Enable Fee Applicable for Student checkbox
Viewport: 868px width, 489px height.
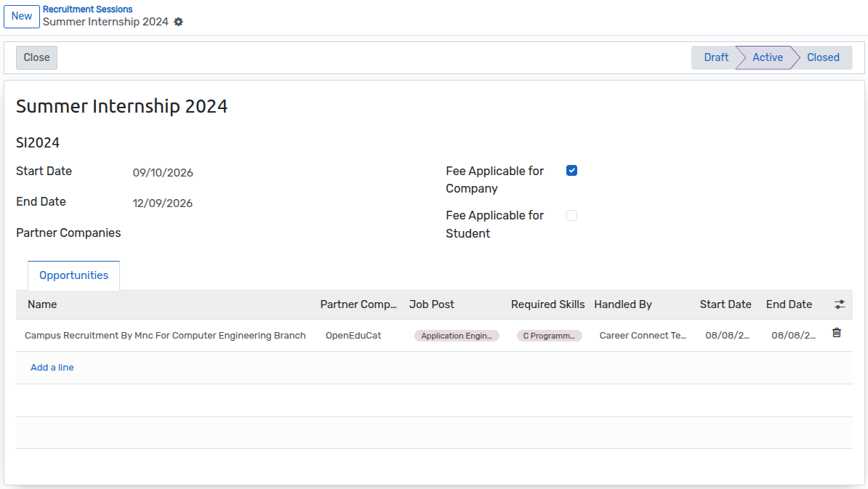pos(572,215)
